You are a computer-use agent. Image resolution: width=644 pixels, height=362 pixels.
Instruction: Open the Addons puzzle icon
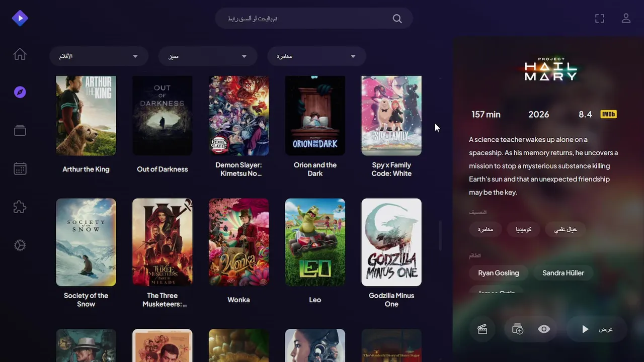pos(20,207)
